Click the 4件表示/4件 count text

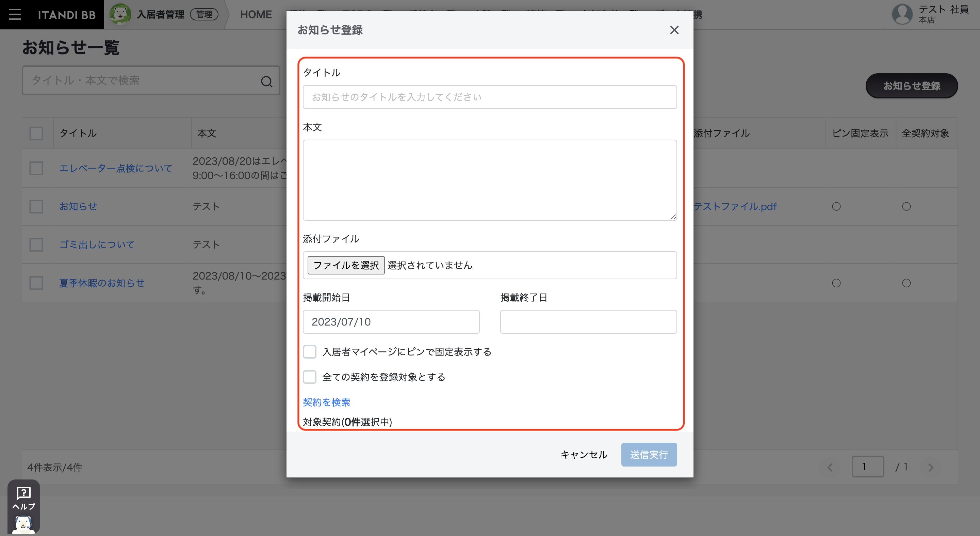[x=55, y=467]
